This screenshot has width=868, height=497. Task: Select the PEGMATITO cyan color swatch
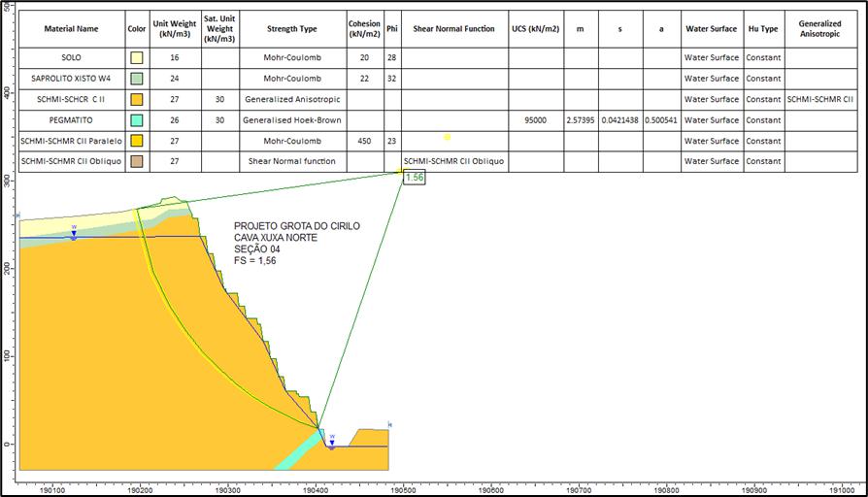(137, 120)
